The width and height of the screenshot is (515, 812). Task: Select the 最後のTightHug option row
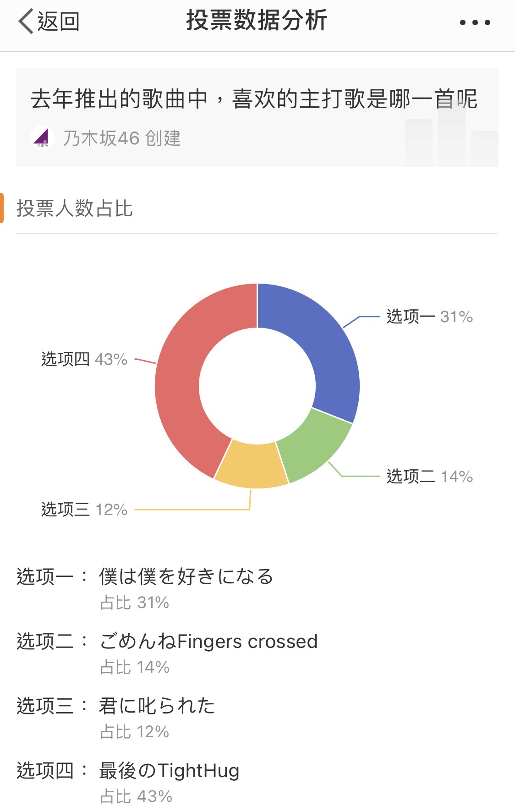(x=257, y=783)
